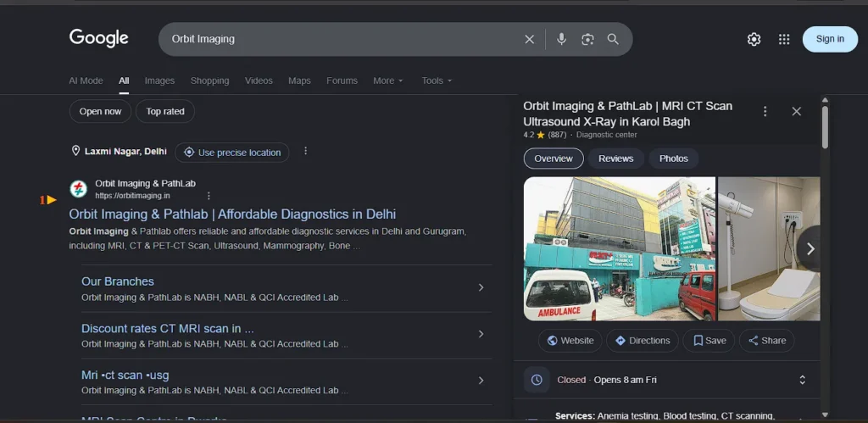
Task: Open the Our Branches sitelink
Action: [x=117, y=281]
